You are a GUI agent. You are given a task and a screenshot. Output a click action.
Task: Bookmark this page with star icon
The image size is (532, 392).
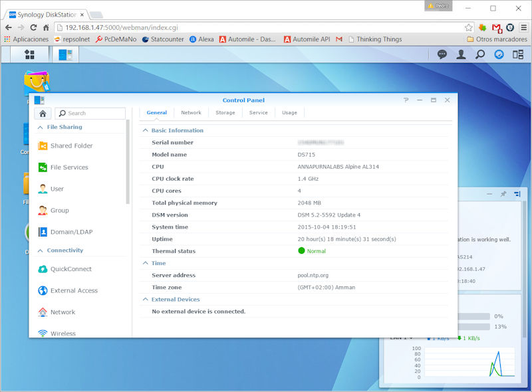[x=469, y=27]
